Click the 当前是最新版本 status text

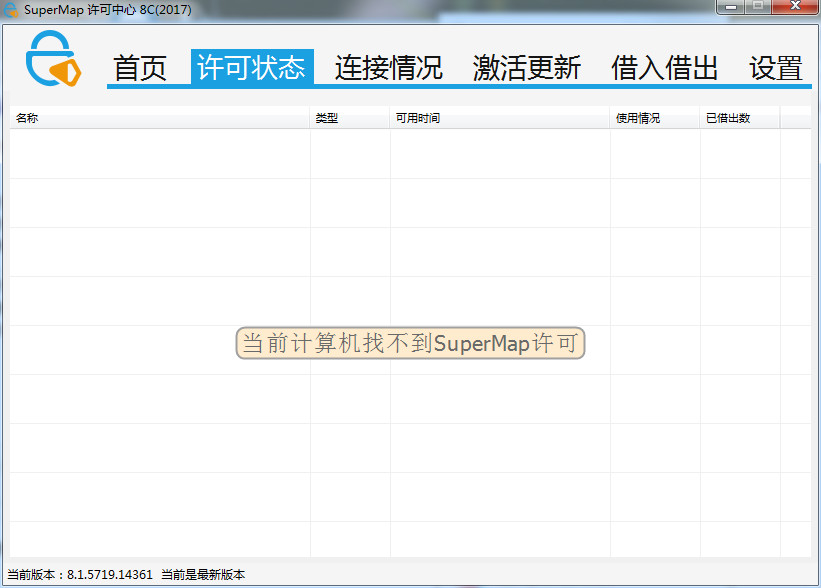[x=203, y=574]
